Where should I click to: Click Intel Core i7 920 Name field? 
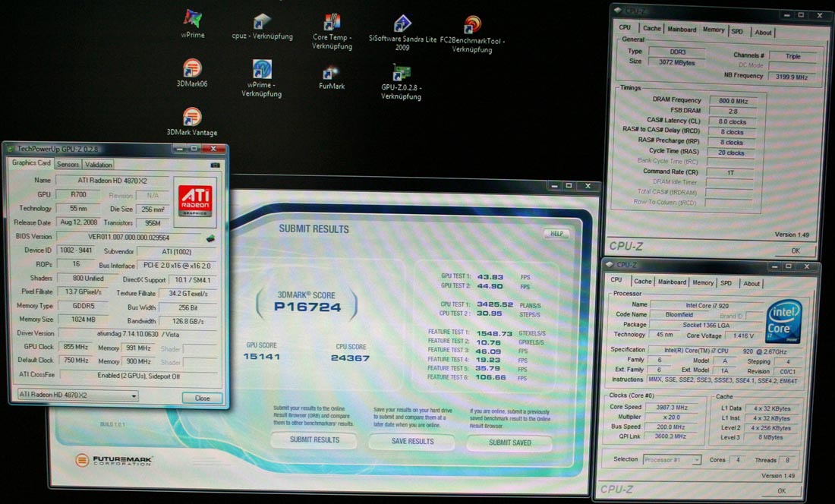pos(707,305)
